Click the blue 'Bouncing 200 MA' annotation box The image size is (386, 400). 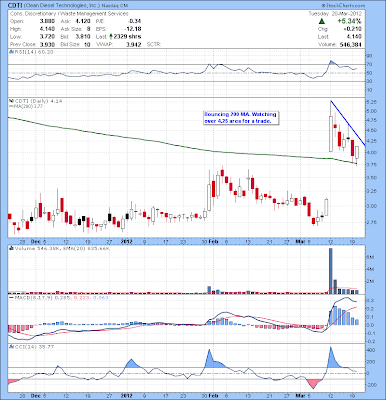[x=240, y=118]
